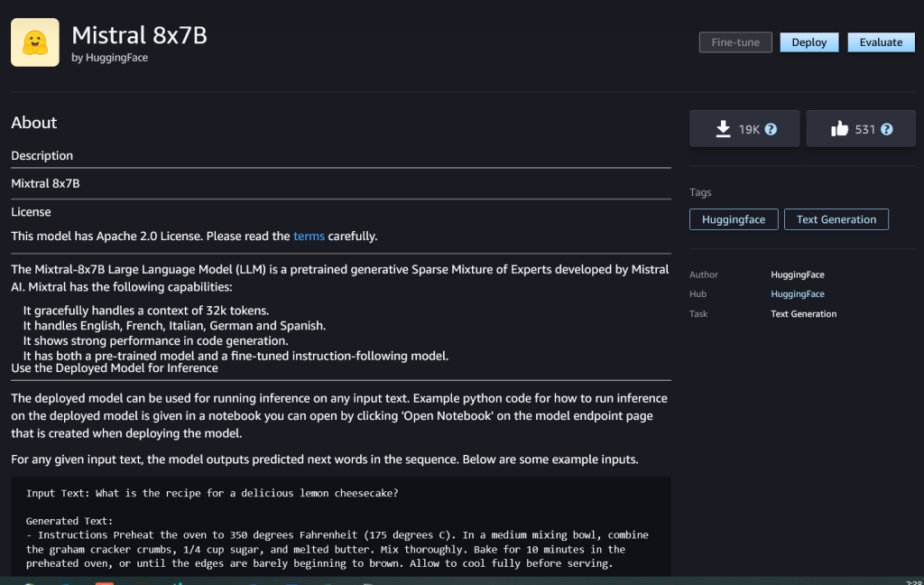Screen dimensions: 924x585
Task: Click 'It gracefully handles a context of 32k tokens'
Action: click(x=146, y=311)
